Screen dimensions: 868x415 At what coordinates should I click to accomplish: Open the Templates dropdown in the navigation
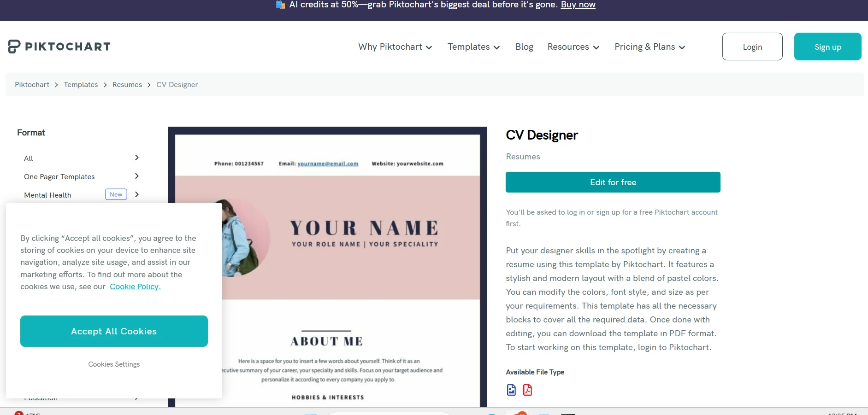[473, 47]
